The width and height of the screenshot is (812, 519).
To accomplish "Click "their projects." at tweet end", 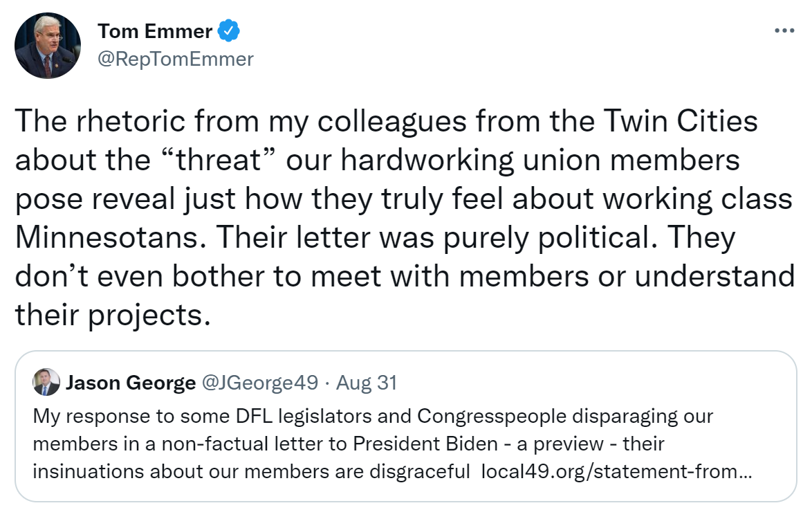I will (x=111, y=315).
